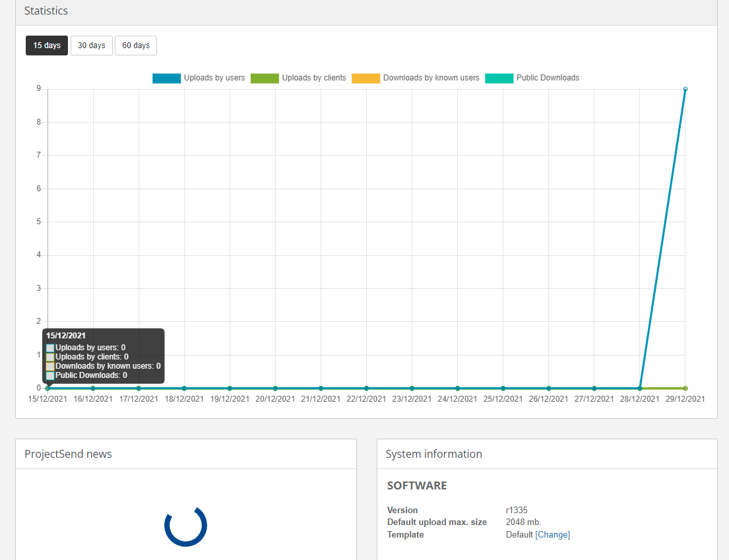This screenshot has width=729, height=560.
Task: Open the Change link next to Template
Action: [553, 534]
